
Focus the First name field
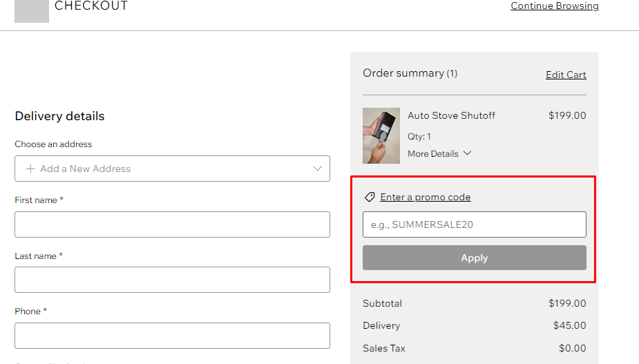173,224
